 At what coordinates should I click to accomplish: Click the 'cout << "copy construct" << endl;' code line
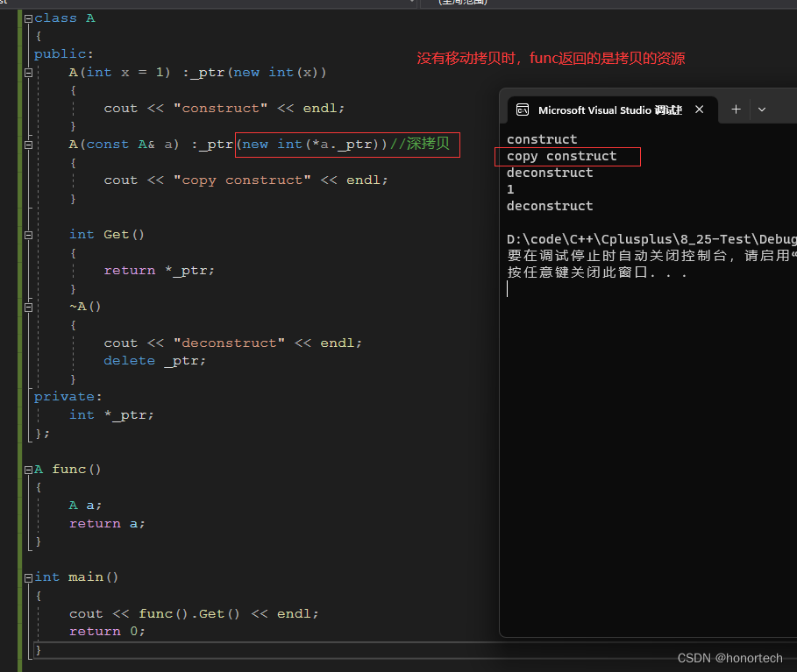coord(246,180)
